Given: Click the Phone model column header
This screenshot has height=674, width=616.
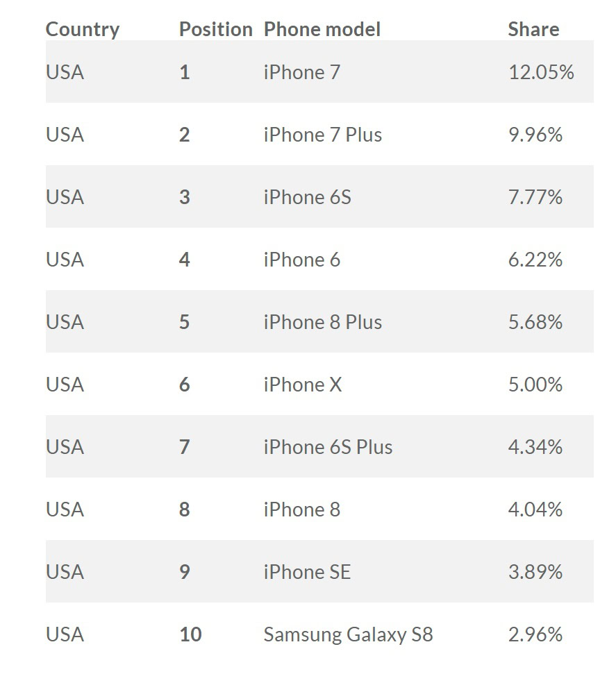Looking at the screenshot, I should click(x=322, y=29).
